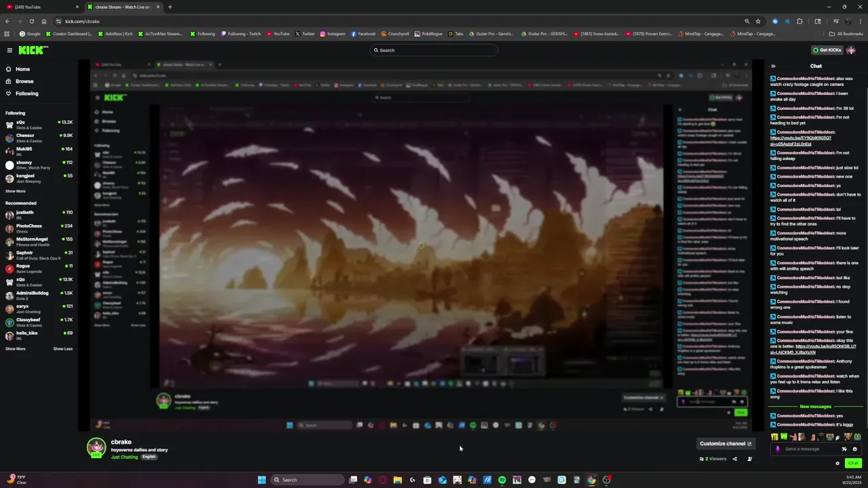Viewport: 868px width, 488px height.
Task: Open Chrome extensions puzzle icon
Action: (x=800, y=21)
